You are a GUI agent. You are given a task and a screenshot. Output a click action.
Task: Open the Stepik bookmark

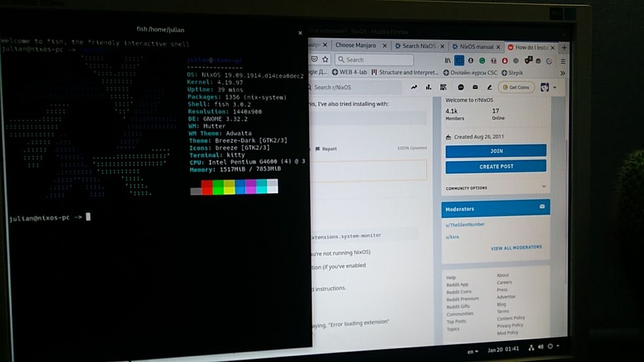[x=512, y=73]
